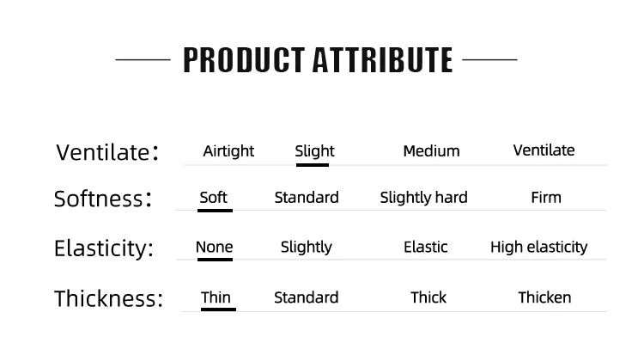This screenshot has width=644, height=337.
Task: Choose Slightly in the Elasticity row
Action: coord(307,248)
